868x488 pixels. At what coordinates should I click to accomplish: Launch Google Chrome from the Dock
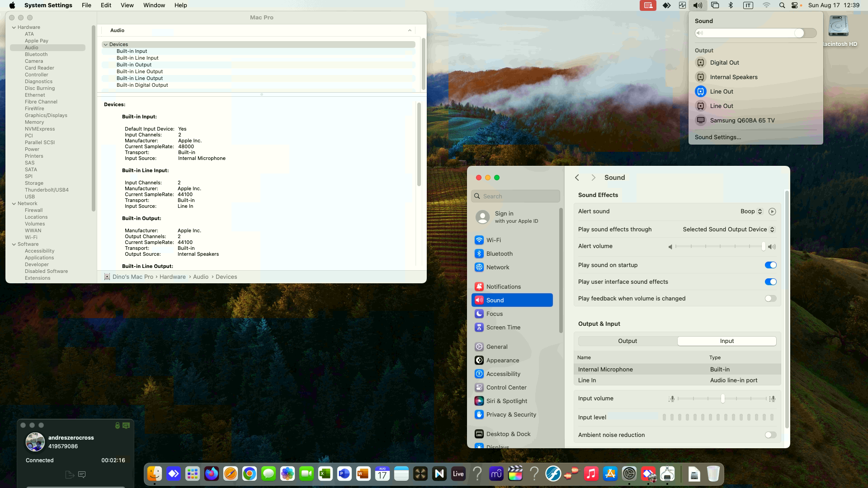pyautogui.click(x=250, y=474)
